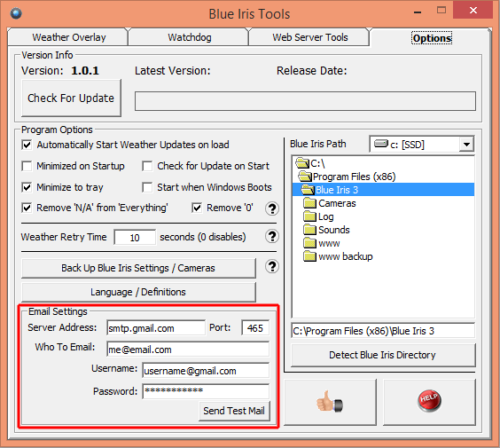Open help via red HELP icon

[429, 402]
